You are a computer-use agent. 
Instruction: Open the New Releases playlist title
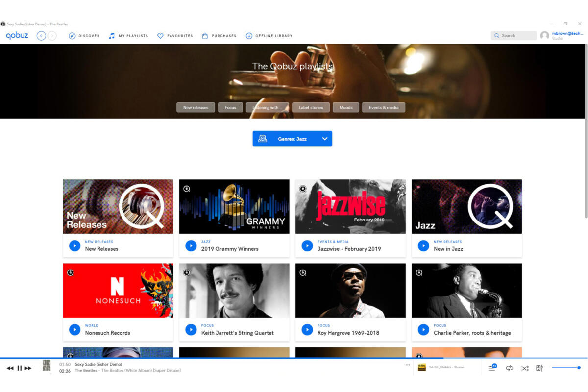(x=101, y=249)
